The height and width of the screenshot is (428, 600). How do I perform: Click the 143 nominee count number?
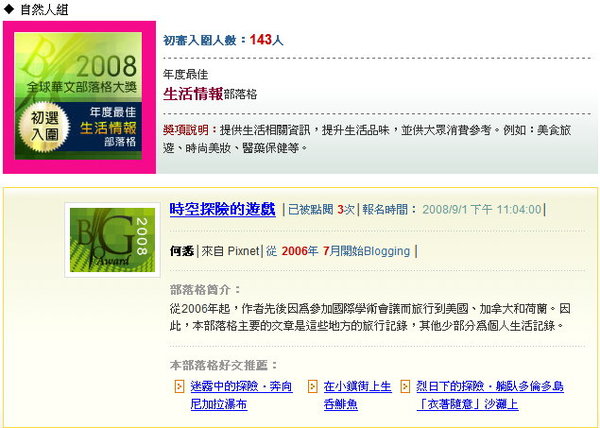261,39
